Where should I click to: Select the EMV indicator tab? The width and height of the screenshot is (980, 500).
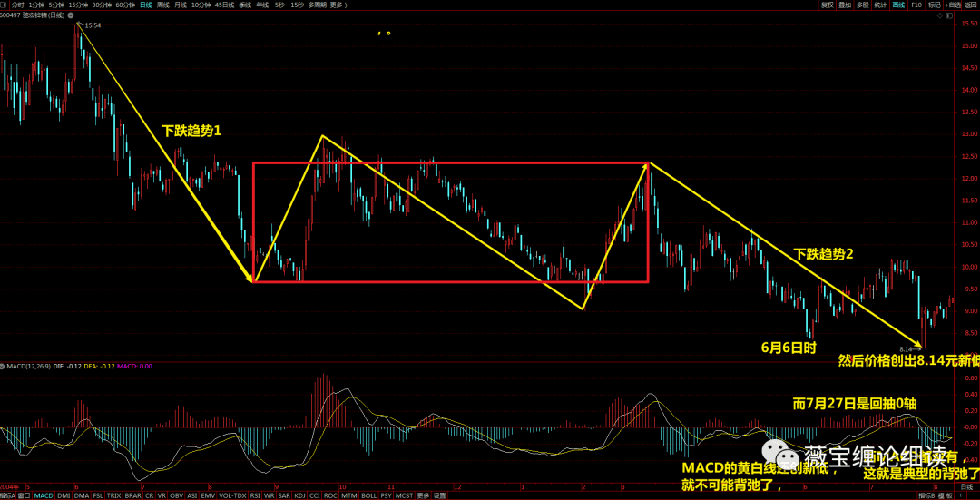(x=208, y=495)
